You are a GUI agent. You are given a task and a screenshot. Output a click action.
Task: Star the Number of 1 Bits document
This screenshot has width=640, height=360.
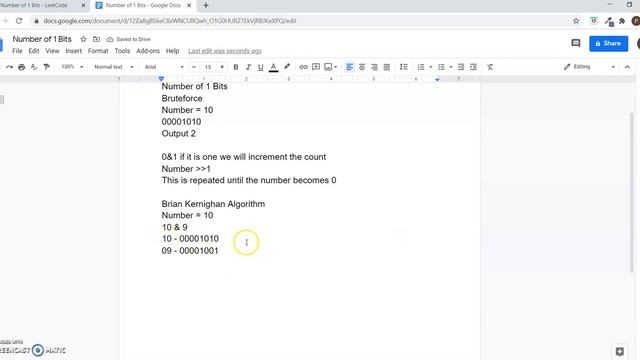pos(83,39)
